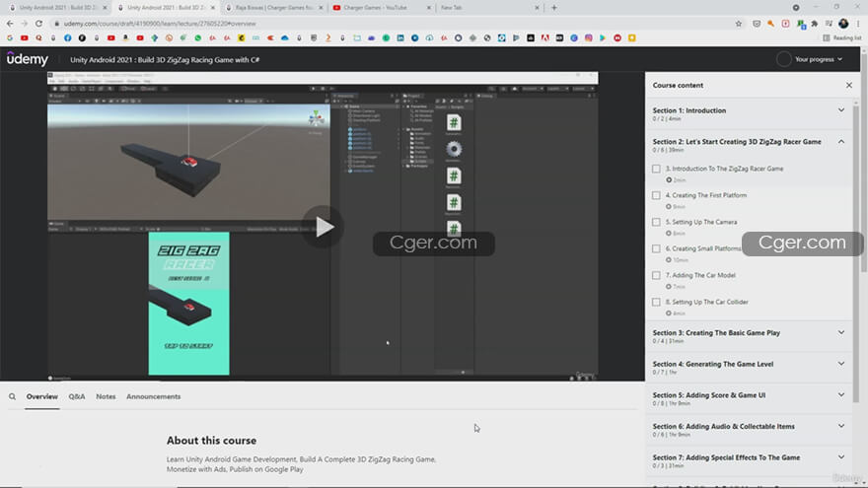Switch to the New Tab browser tab
Viewport: 868px width, 488px height.
(x=487, y=8)
